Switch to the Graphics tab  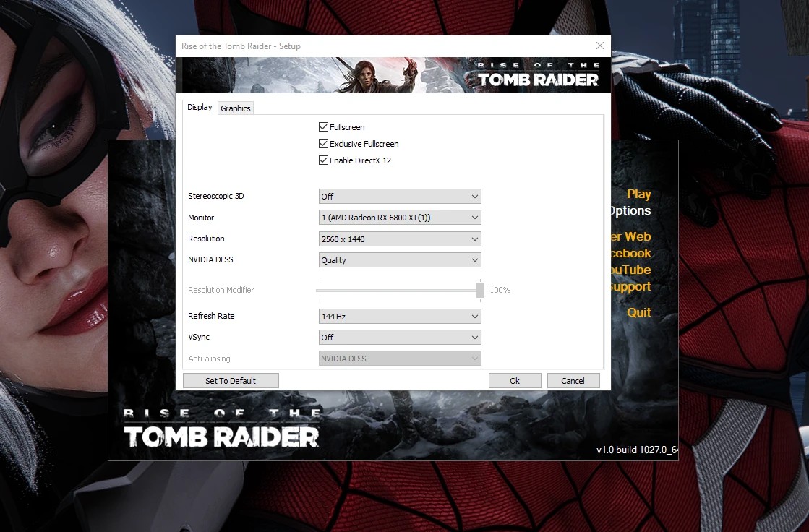(235, 108)
